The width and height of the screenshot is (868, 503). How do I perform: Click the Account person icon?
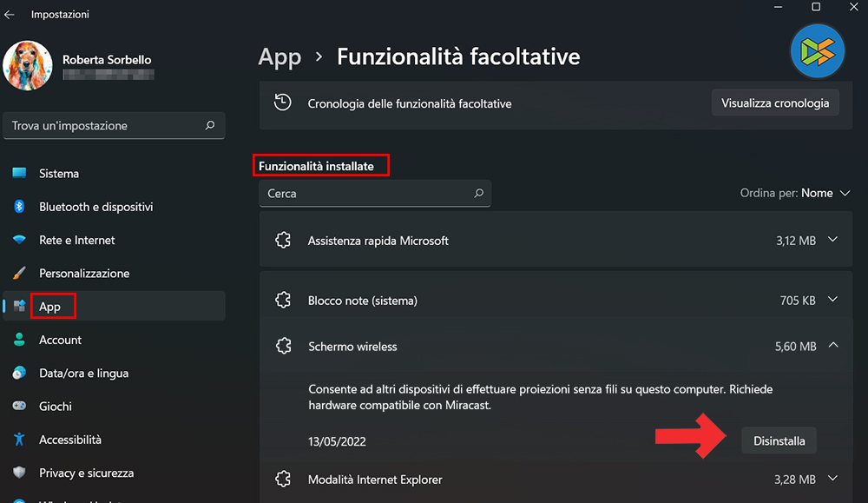[19, 340]
